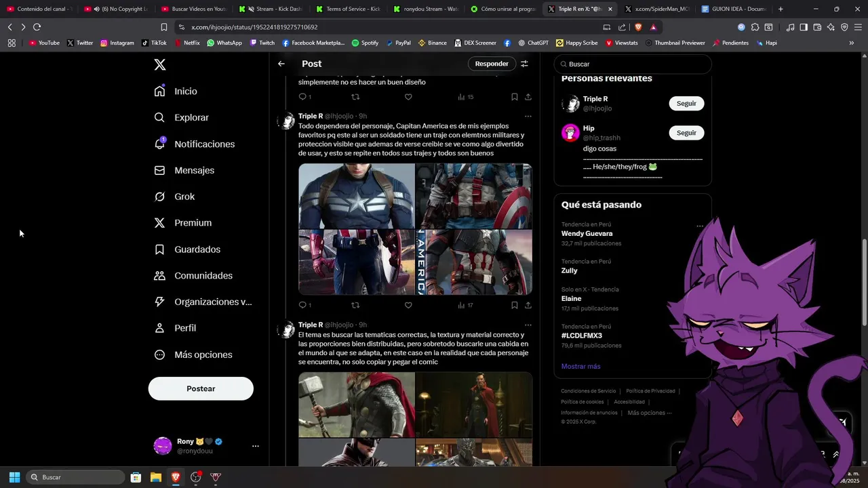
Task: Open YouTube bookmark
Action: [x=44, y=43]
